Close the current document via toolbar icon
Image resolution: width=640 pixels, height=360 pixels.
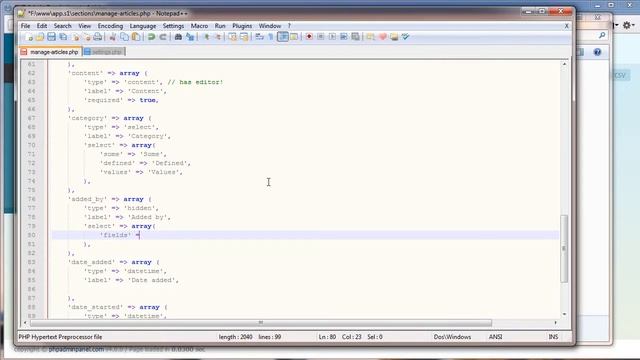(x=76, y=37)
